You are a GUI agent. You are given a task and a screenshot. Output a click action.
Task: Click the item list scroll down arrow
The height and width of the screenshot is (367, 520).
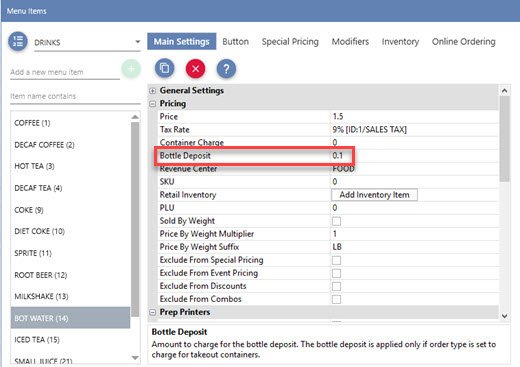(135, 358)
